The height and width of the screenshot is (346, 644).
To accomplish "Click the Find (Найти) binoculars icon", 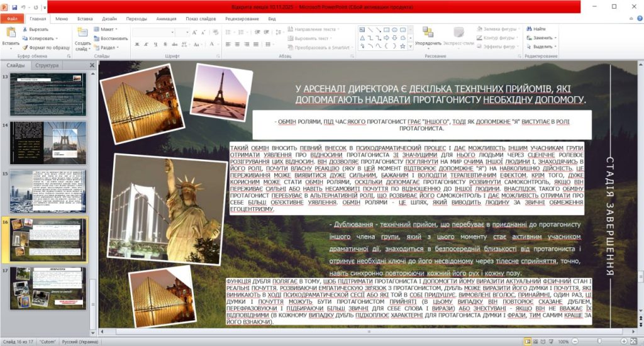I will click(530, 29).
